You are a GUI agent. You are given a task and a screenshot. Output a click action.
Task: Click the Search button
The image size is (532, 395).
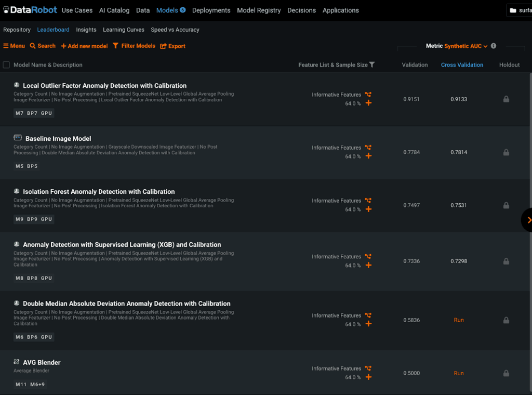pos(43,46)
